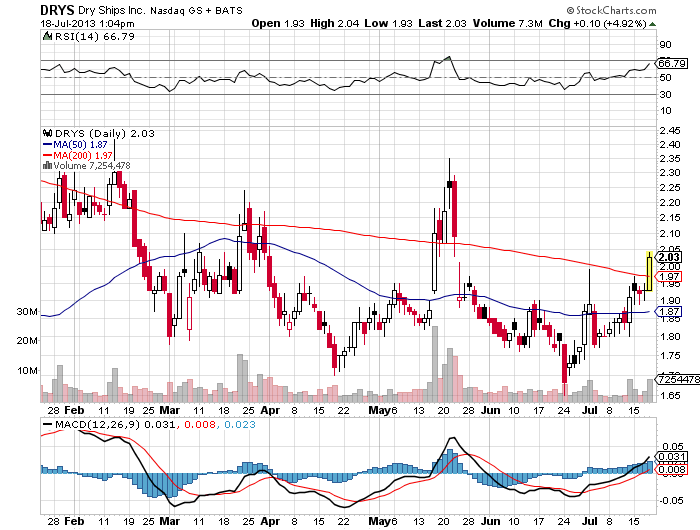Click the 7254478 volume tag on right axis
The image size is (700, 530).
(x=678, y=380)
